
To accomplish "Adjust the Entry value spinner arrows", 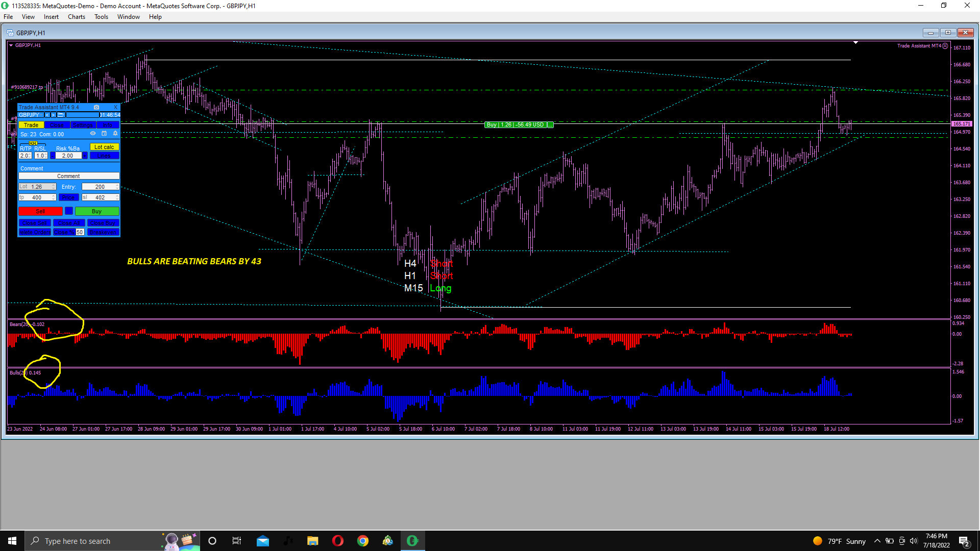I will [x=117, y=187].
